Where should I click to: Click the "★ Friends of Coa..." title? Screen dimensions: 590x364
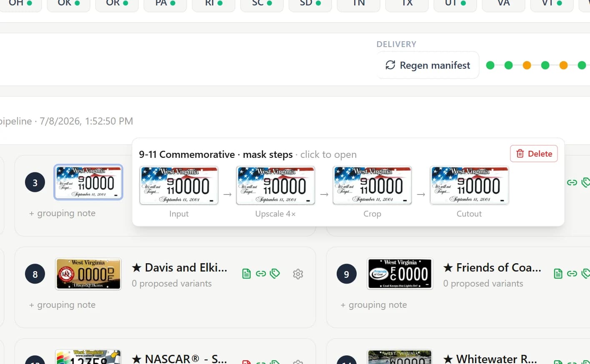(492, 267)
